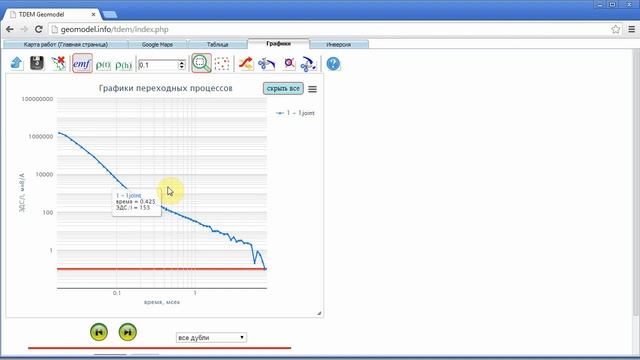Switch to the ρ(h) depth resistivity view
Screen dimensions: 640x360
click(123, 64)
